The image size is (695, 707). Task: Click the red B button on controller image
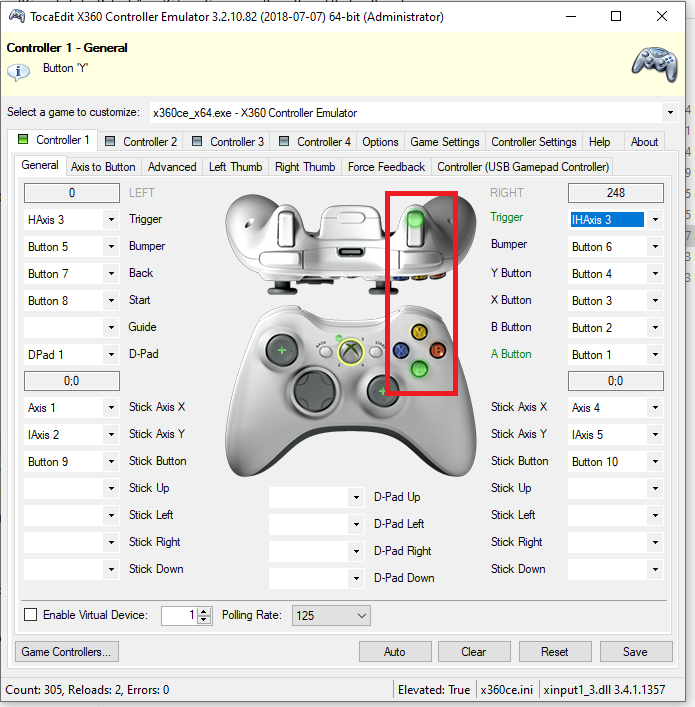coord(437,350)
